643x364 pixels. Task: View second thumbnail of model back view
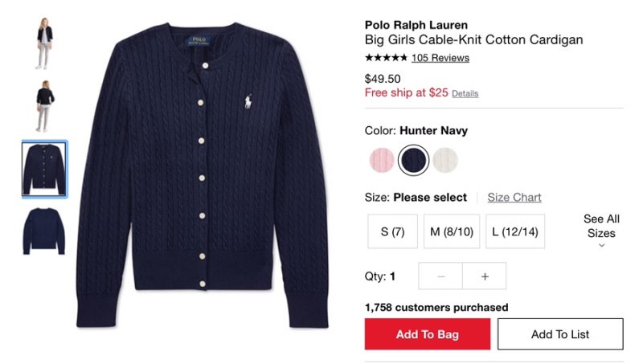point(44,106)
